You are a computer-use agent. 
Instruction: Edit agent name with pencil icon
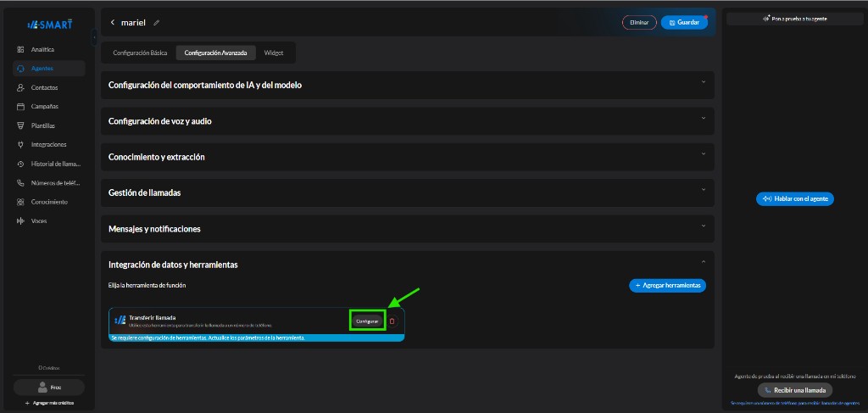pyautogui.click(x=157, y=23)
